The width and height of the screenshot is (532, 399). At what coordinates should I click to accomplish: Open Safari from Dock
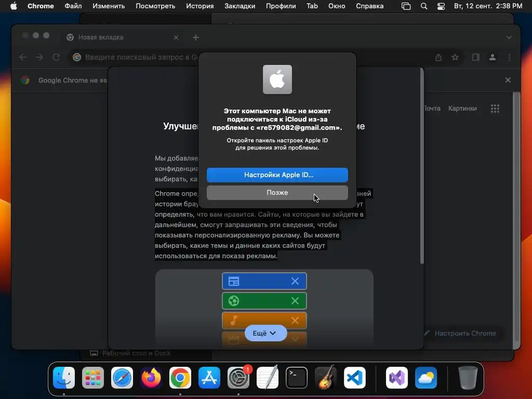pos(122,378)
